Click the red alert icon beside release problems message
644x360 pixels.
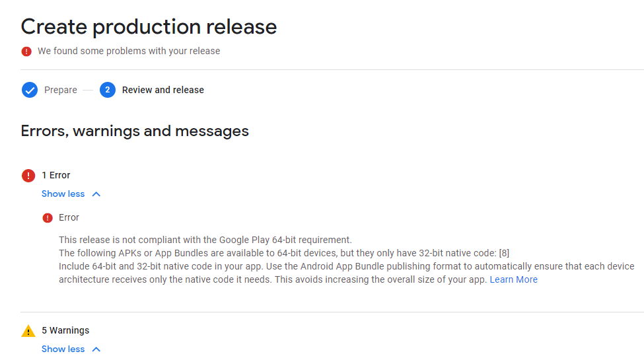coord(26,51)
